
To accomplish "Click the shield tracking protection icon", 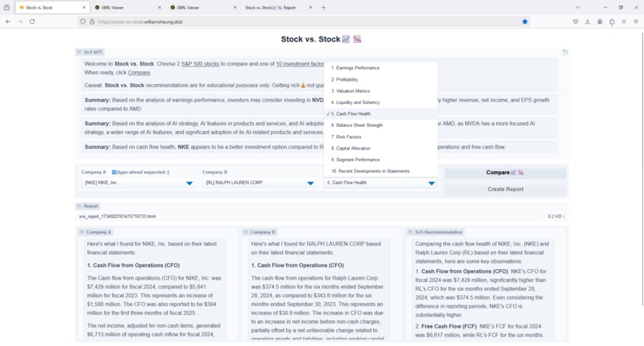I will [x=83, y=22].
